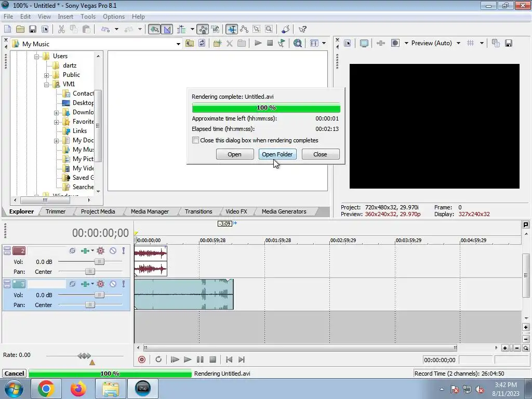
Task: Click Preview on External Monitor icon
Action: tap(364, 43)
